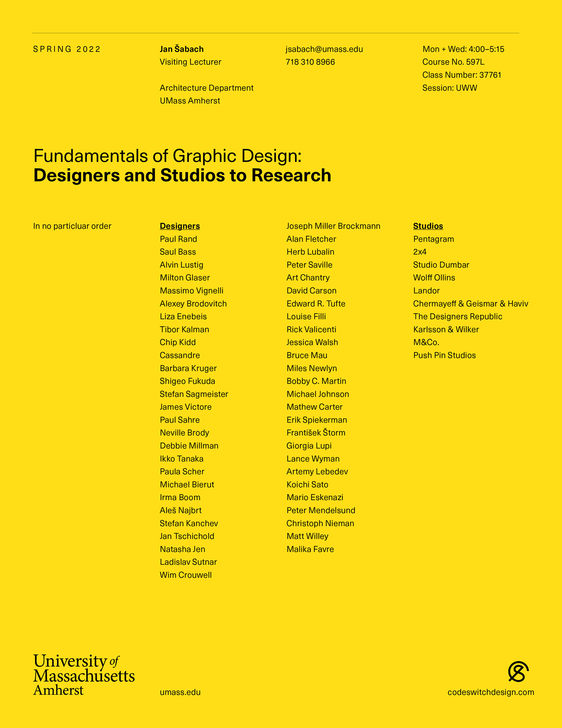Screen dimensions: 562x728
Task: Click the name Joseph Miller Brockmann
Action: pos(333,226)
